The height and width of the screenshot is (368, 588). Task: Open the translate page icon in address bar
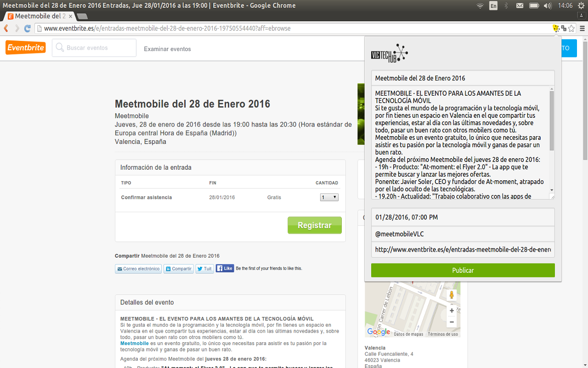point(564,29)
